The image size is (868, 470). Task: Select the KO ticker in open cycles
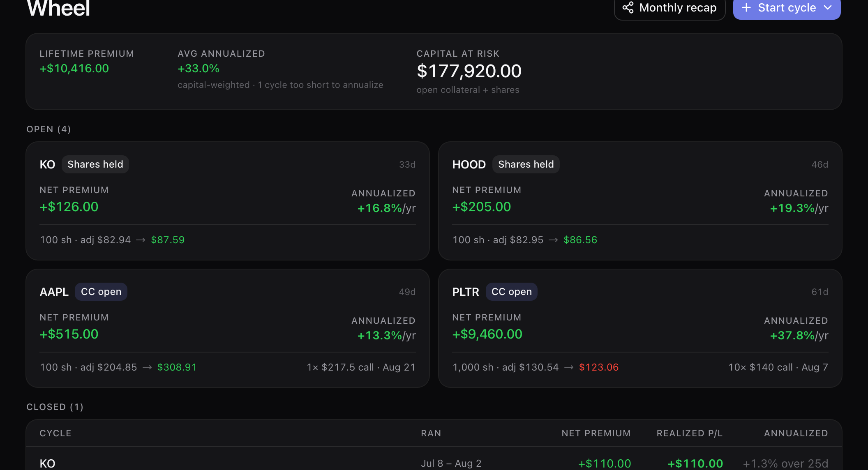tap(47, 164)
